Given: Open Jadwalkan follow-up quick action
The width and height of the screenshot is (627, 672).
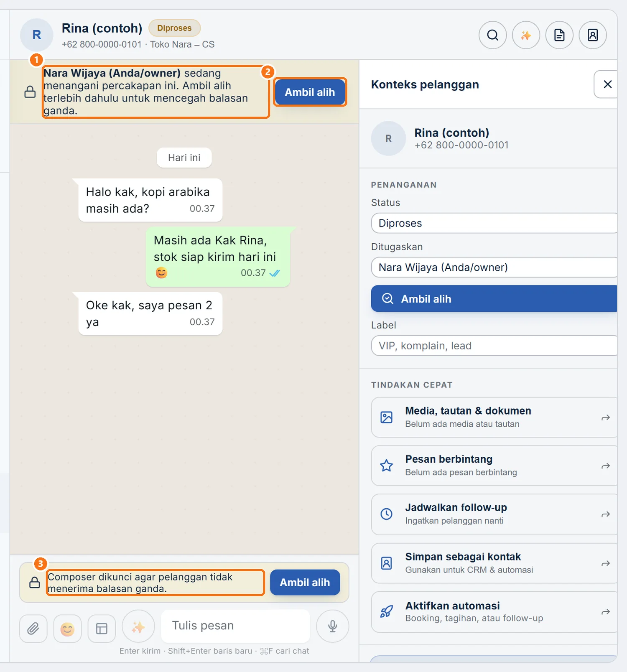Looking at the screenshot, I should click(x=494, y=514).
